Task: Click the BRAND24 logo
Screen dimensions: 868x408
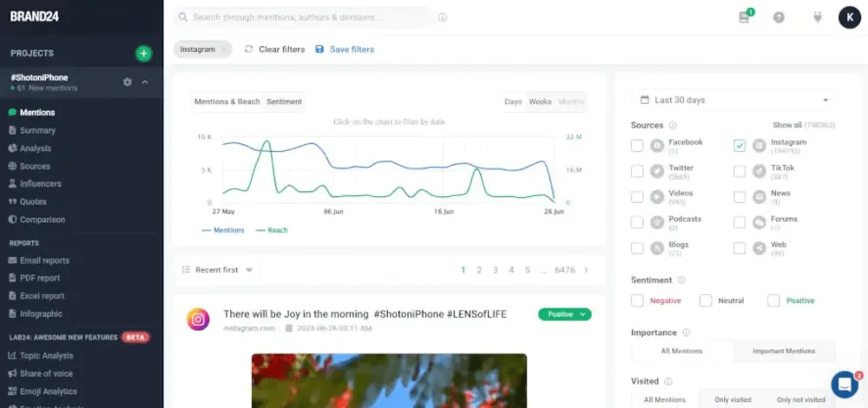Action: coord(35,16)
